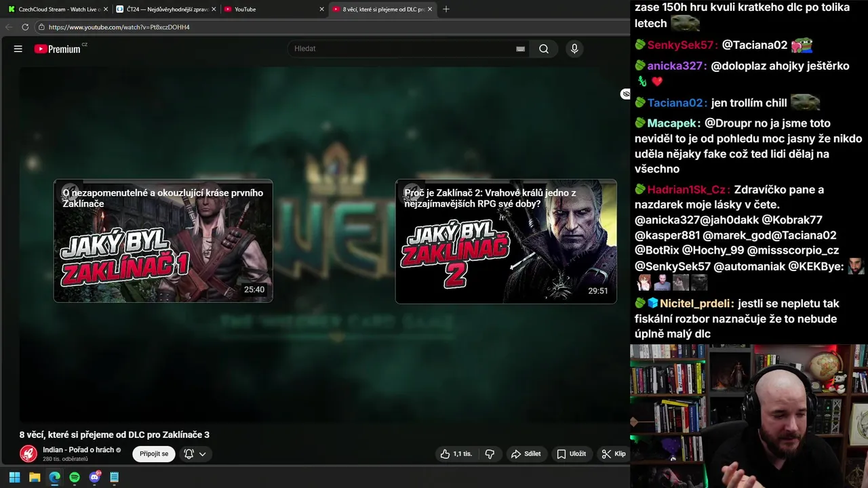Screen dimensions: 868x488
Task: Start voice search with microphone icon
Action: (574, 49)
